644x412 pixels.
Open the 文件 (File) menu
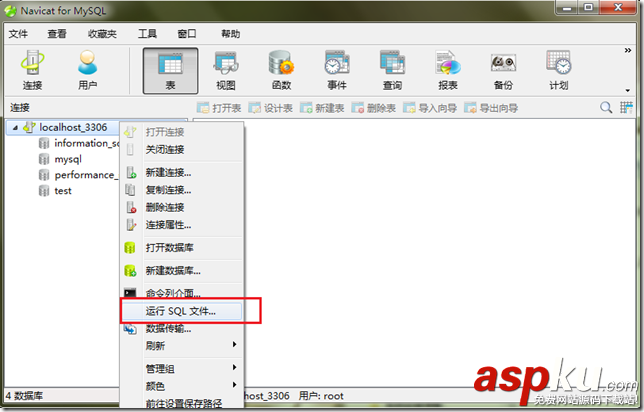pos(18,34)
